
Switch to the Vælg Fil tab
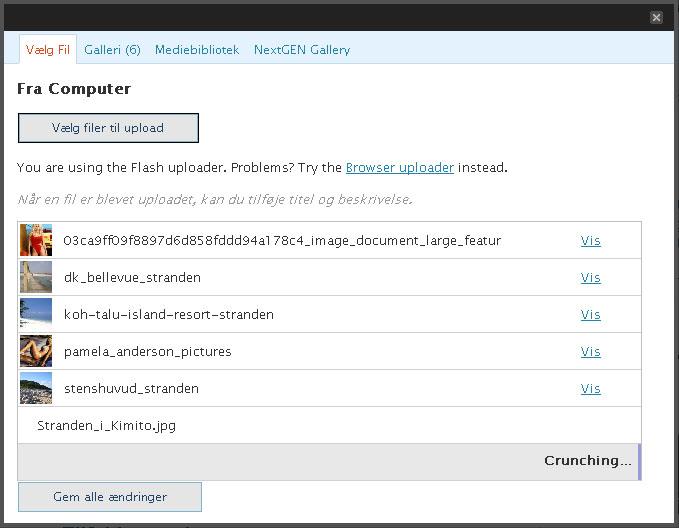click(x=48, y=49)
